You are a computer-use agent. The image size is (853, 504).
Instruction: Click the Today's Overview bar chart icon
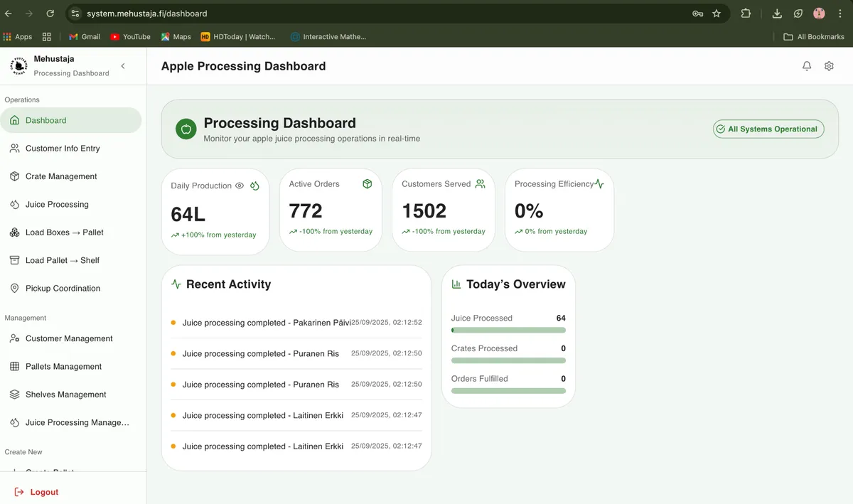pos(456,284)
